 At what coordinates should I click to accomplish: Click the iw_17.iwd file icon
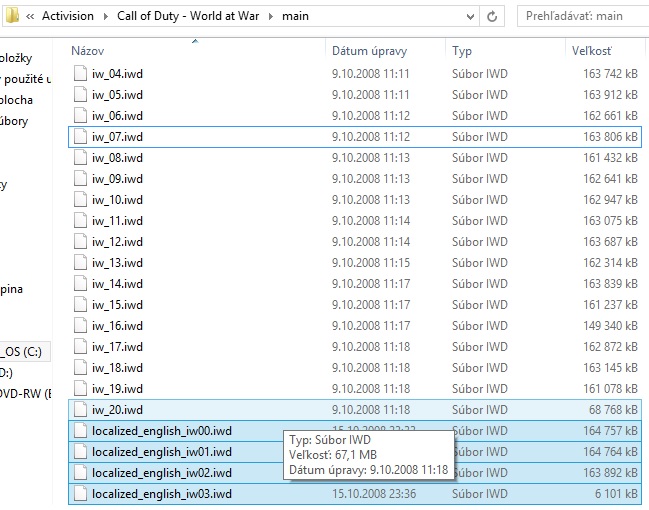point(81,347)
